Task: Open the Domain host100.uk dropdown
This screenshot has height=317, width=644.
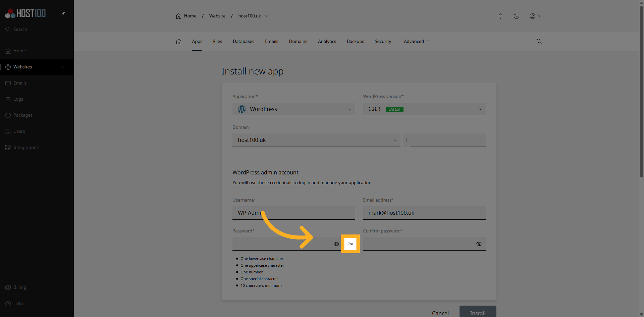Action: 316,140
